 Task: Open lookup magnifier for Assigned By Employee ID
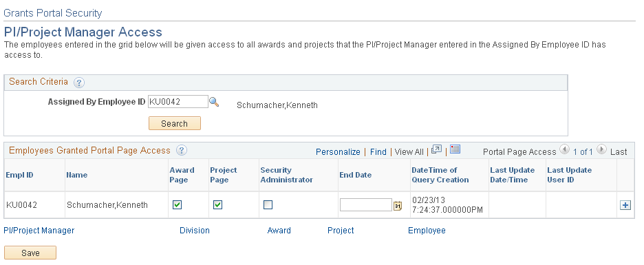click(x=214, y=102)
